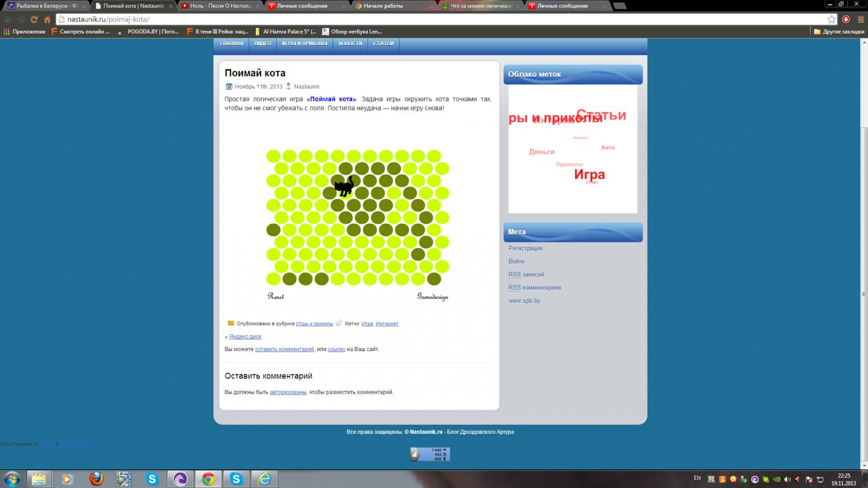Open the Apps bookmarks shortcut
Viewport: 868px width, 488px height.
pyautogui.click(x=24, y=31)
